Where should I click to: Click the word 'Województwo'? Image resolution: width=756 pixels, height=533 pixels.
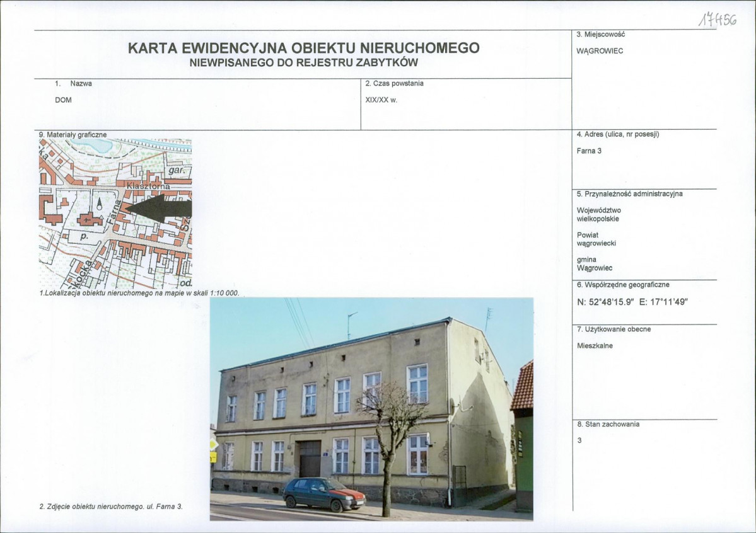(x=599, y=210)
